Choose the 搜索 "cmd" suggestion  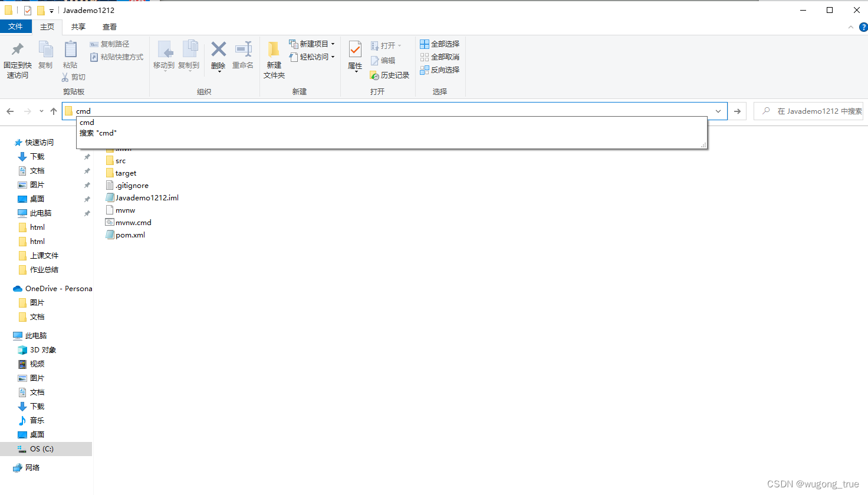[97, 133]
